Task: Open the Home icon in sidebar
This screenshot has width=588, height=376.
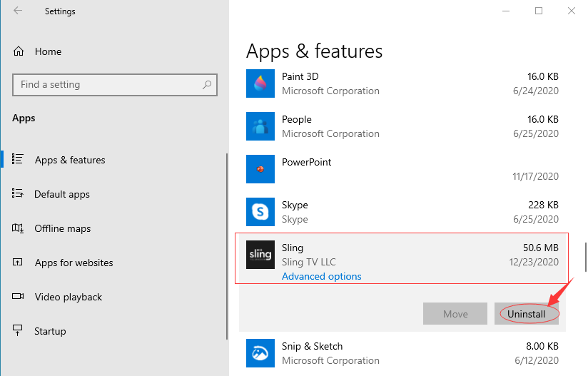Action: coord(19,51)
